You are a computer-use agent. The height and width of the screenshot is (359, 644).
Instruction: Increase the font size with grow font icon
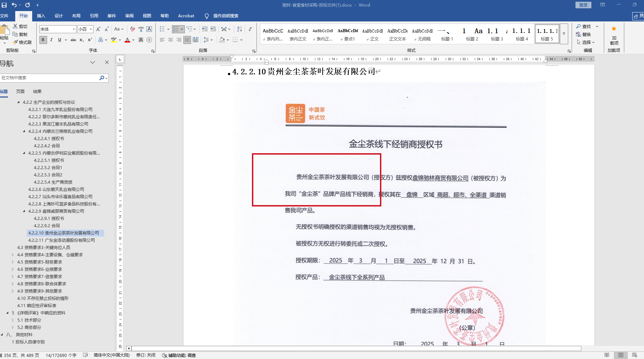click(x=98, y=29)
